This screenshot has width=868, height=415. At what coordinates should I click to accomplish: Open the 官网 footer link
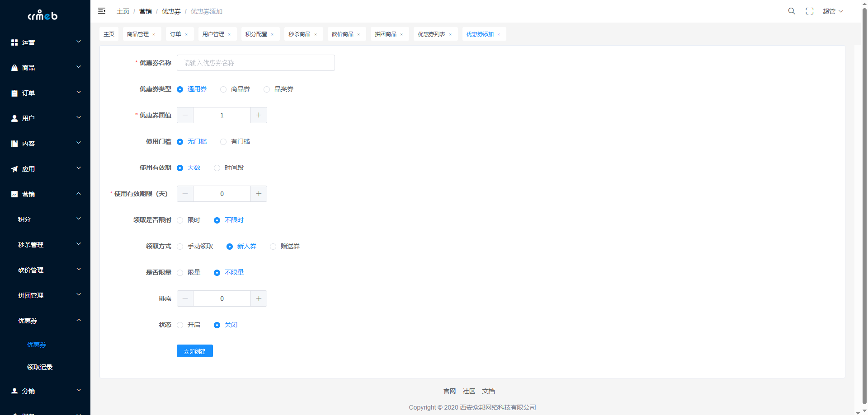[x=449, y=391]
